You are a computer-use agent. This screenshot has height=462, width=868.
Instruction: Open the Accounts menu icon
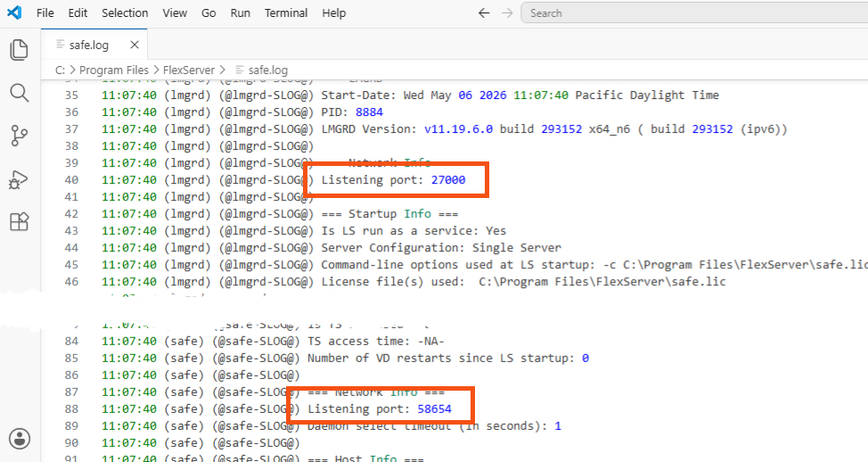20,439
